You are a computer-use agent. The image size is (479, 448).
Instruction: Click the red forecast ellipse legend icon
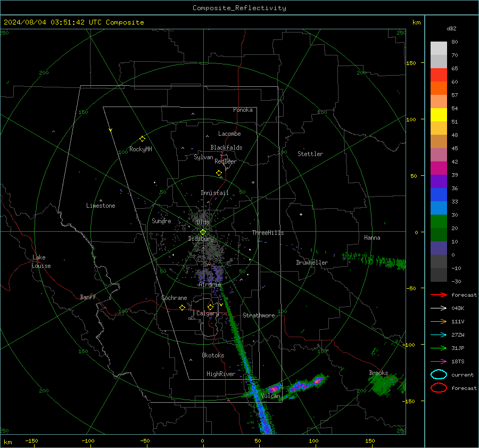[x=439, y=388]
